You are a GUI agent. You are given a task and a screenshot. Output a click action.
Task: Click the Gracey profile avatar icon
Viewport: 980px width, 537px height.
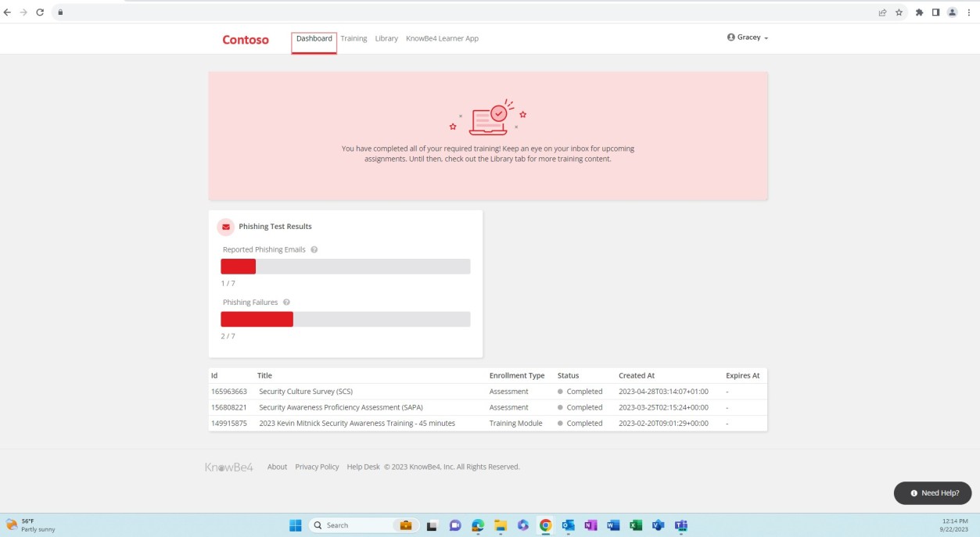click(731, 37)
